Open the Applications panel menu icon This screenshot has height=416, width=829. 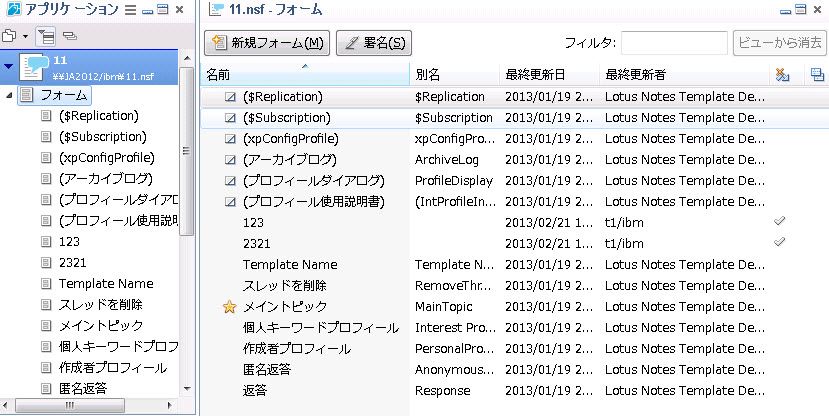129,9
